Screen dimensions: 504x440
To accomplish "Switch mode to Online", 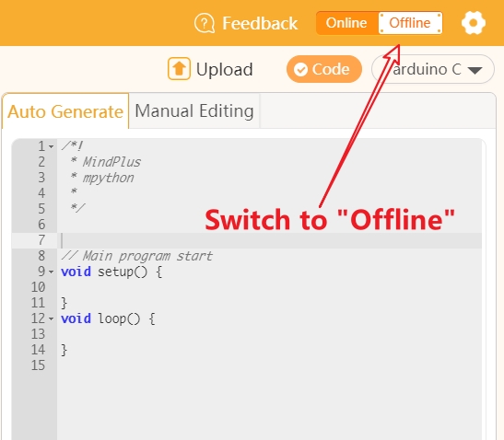I will (346, 23).
